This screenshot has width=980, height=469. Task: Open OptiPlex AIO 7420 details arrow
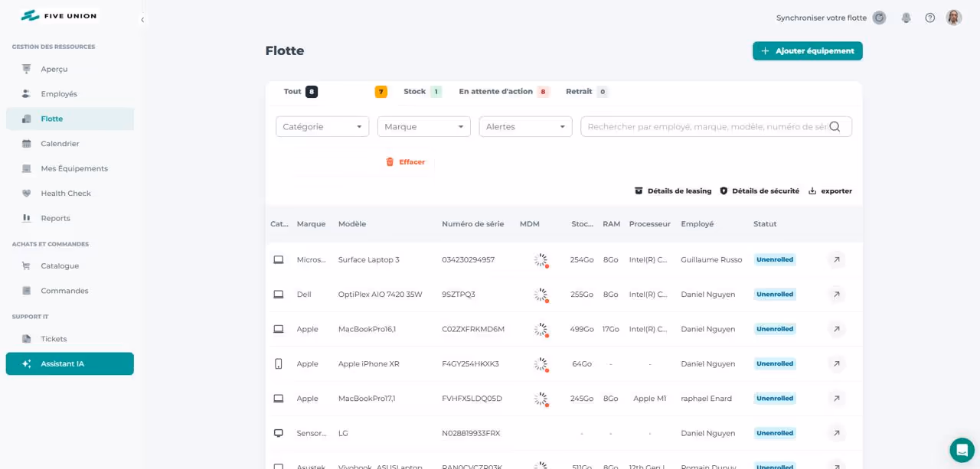tap(837, 295)
